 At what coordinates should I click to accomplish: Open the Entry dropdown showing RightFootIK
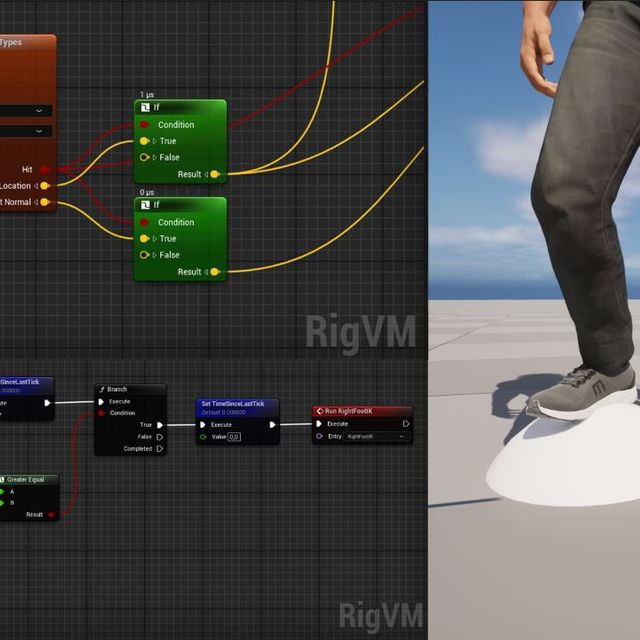tap(377, 436)
